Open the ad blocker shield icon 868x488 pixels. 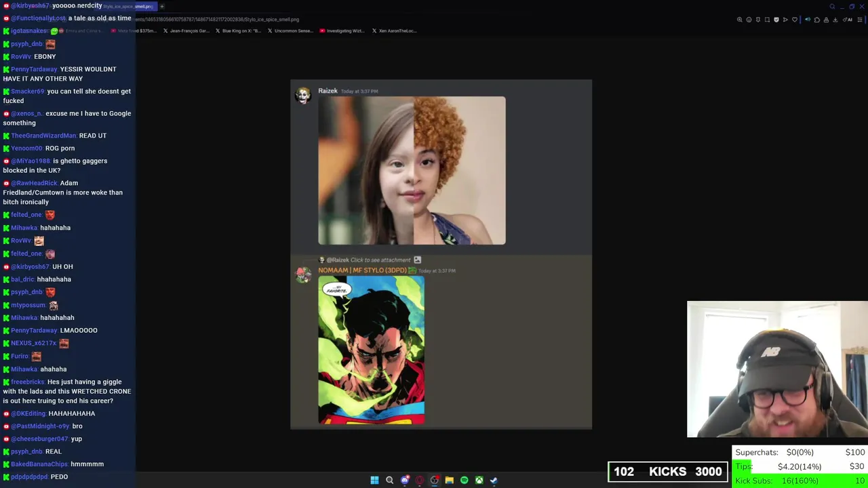(776, 20)
